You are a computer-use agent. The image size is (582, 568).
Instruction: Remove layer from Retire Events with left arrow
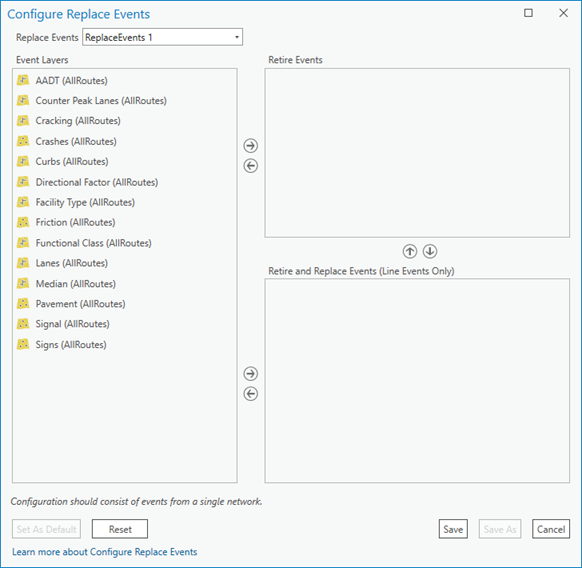[x=251, y=166]
